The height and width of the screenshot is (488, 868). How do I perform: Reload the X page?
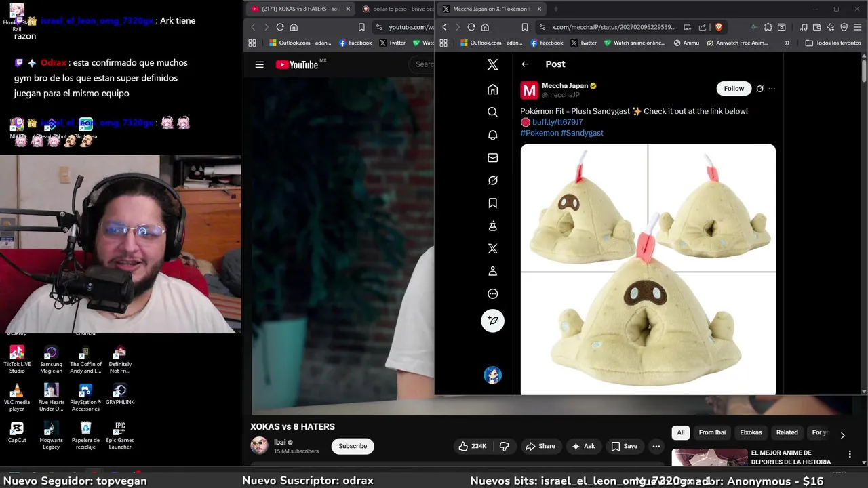click(x=471, y=27)
